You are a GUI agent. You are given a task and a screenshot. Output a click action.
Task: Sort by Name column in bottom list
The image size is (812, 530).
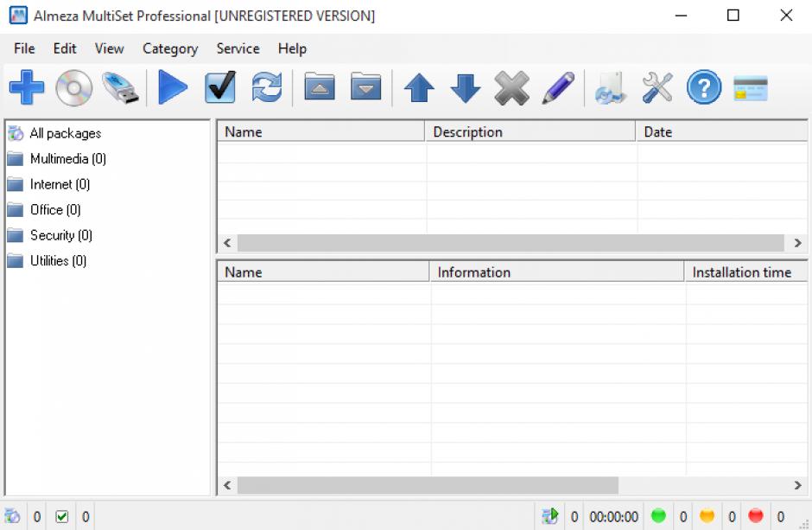click(324, 272)
